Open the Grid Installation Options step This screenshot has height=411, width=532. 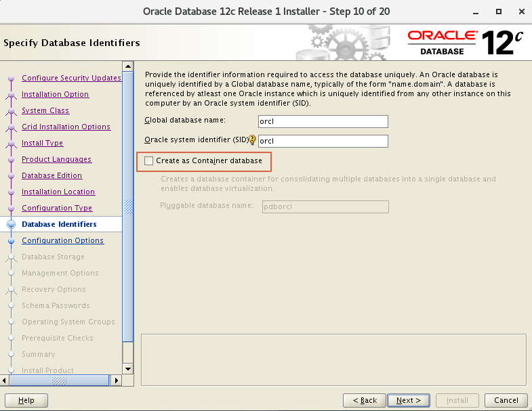click(x=66, y=127)
